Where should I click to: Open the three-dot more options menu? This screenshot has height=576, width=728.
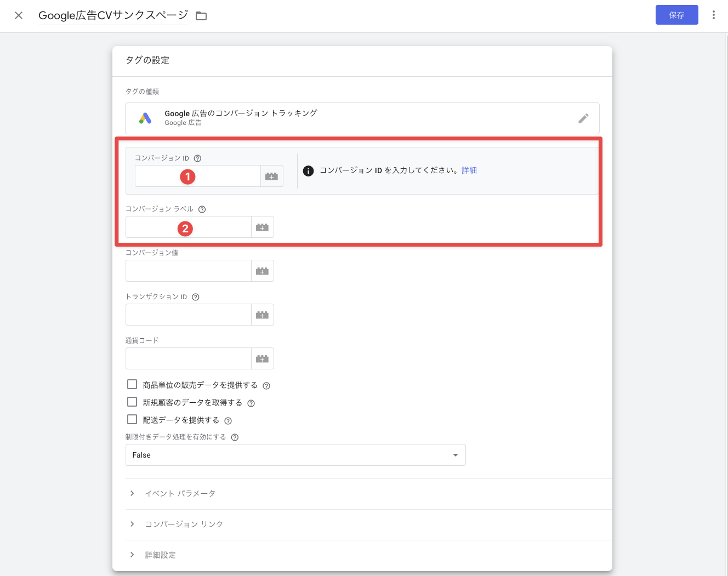713,15
